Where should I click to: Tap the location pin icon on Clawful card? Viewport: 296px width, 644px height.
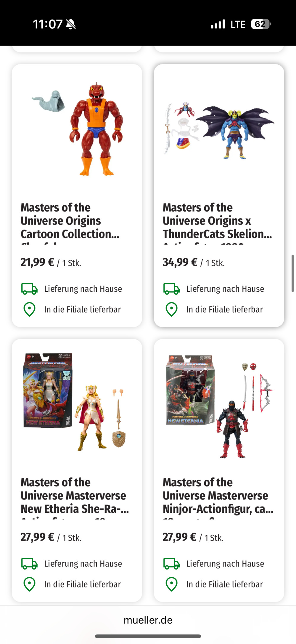coord(29,310)
